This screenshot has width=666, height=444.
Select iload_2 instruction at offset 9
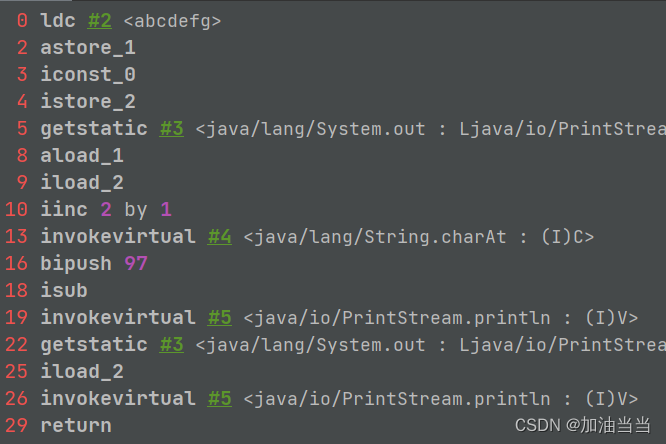[x=82, y=182]
